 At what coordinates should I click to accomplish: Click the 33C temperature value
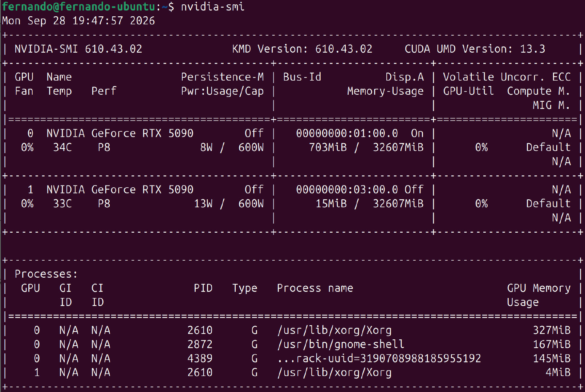point(62,204)
